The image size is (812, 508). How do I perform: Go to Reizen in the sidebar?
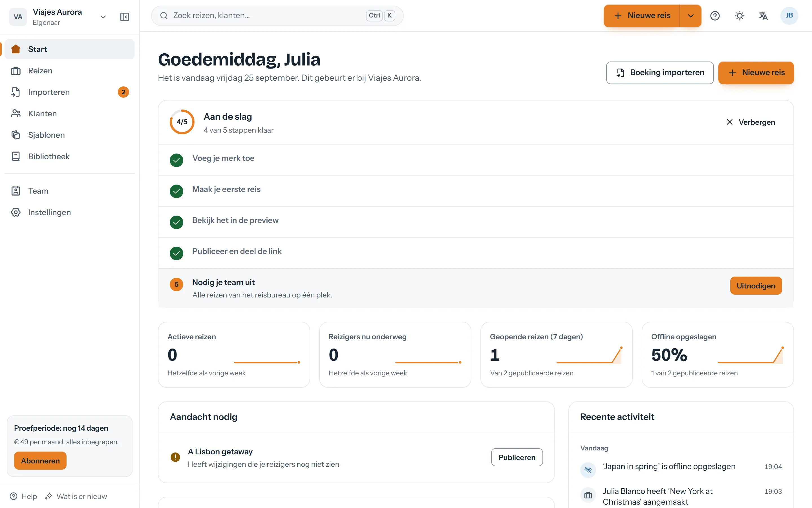tap(70, 71)
